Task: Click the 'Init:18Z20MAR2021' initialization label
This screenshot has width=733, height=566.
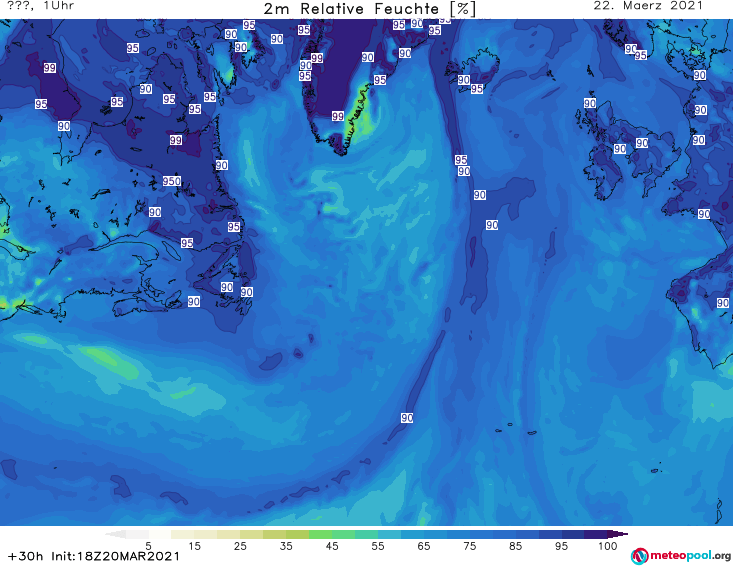Action: coord(115,556)
